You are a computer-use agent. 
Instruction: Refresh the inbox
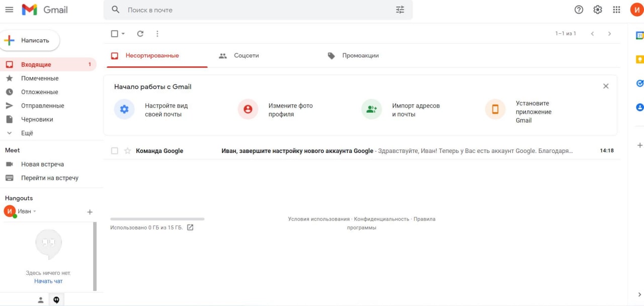(x=140, y=34)
